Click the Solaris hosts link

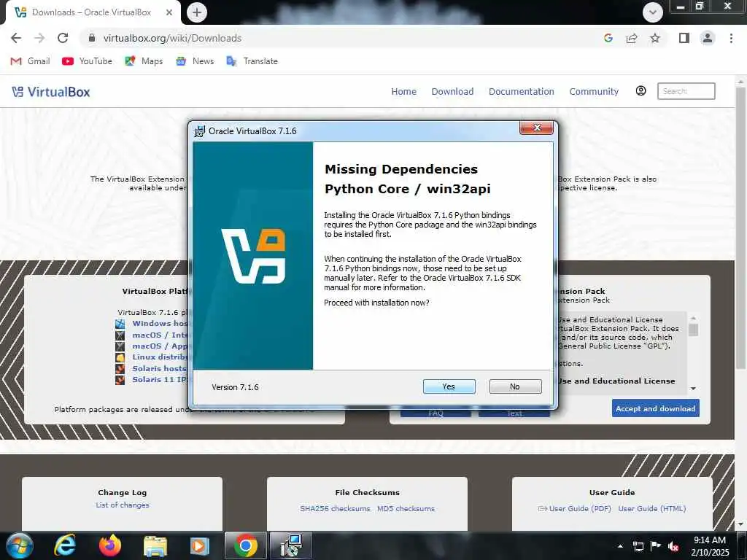pyautogui.click(x=160, y=368)
